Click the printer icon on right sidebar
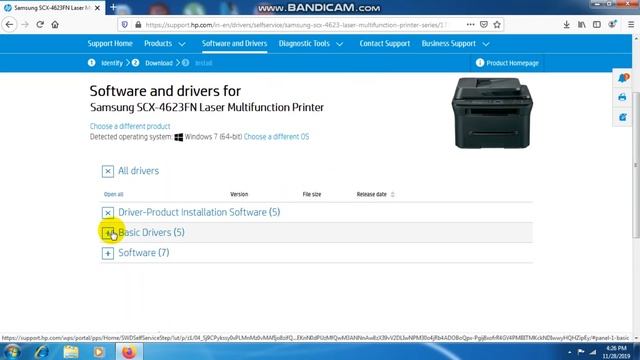The height and width of the screenshot is (360, 640). click(622, 97)
